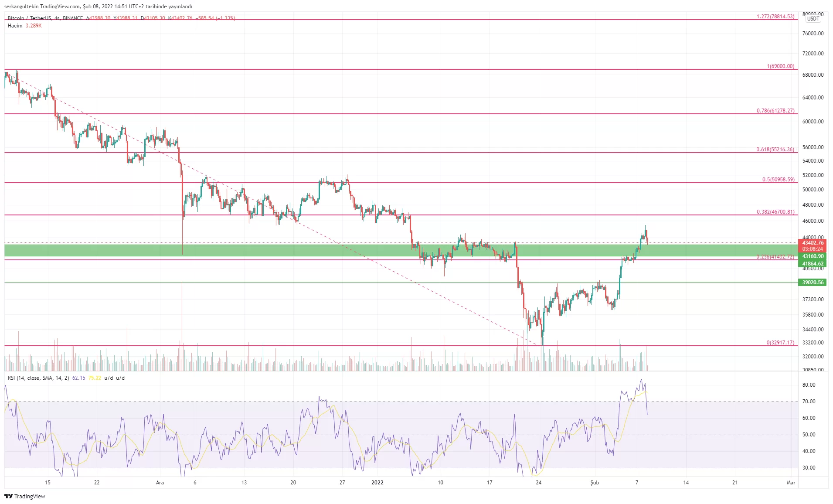Select the 0.382(46700.81) Fibonacci level label
Viewport: 833px width, 504px height.
[x=775, y=212]
